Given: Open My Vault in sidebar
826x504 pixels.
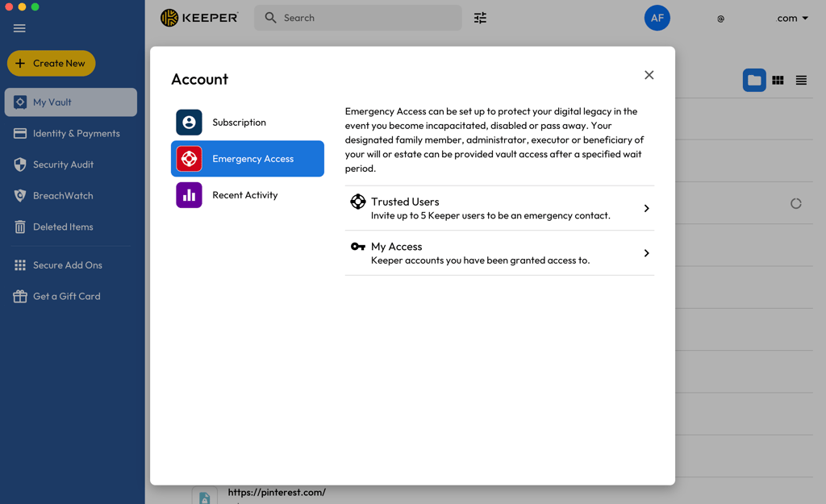Looking at the screenshot, I should click(71, 102).
